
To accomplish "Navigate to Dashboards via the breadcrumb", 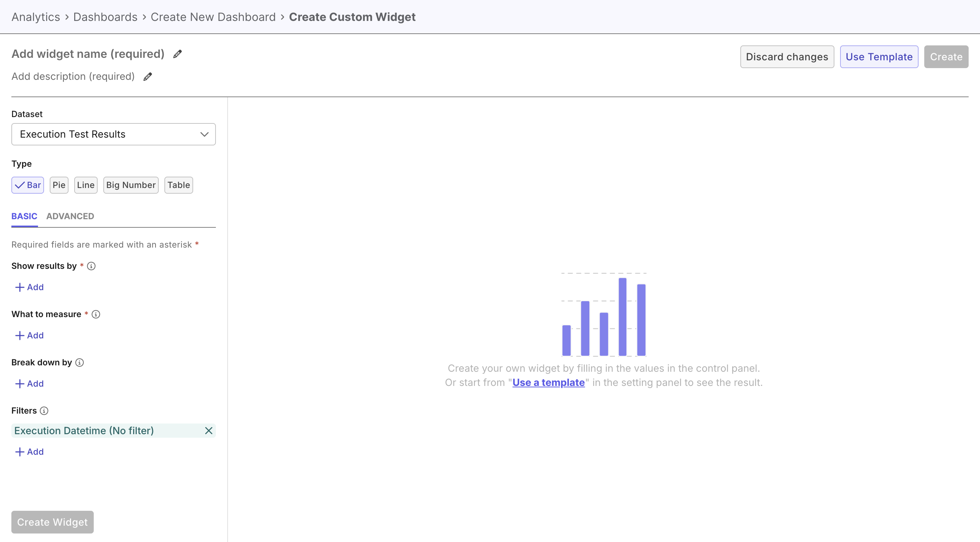I will coord(105,17).
